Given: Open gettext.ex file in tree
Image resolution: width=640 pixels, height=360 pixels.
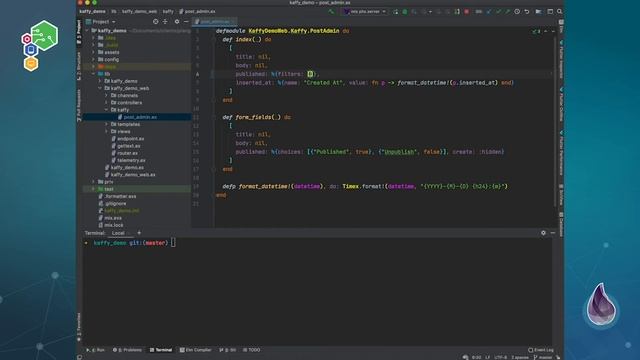Looking at the screenshot, I should [126, 146].
